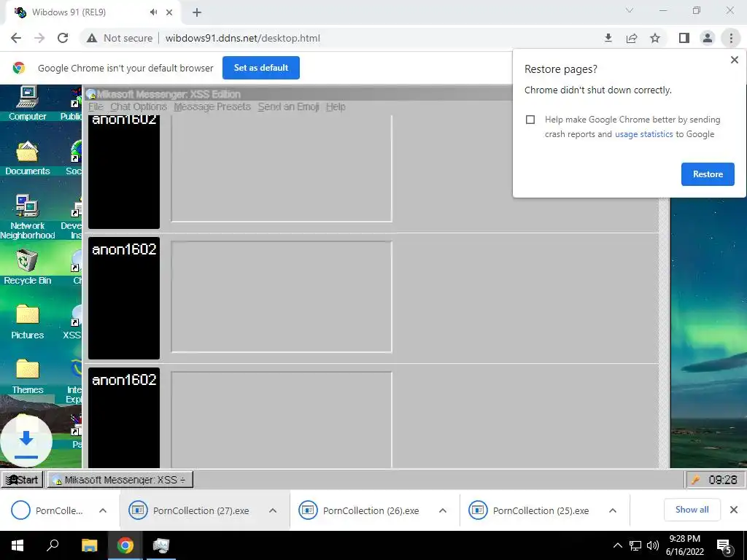Image resolution: width=747 pixels, height=560 pixels.
Task: Expand options for PornCollection (26).exe
Action: click(x=443, y=510)
